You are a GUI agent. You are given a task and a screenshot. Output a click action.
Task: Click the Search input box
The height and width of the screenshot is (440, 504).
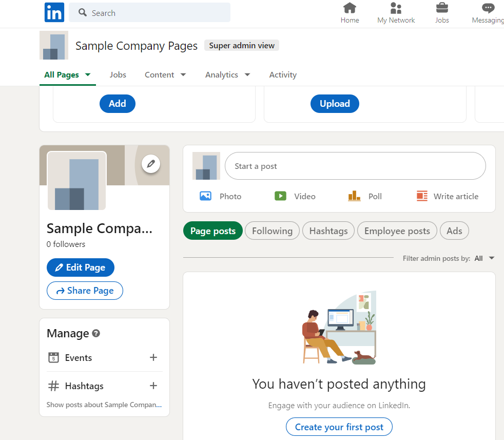point(149,12)
